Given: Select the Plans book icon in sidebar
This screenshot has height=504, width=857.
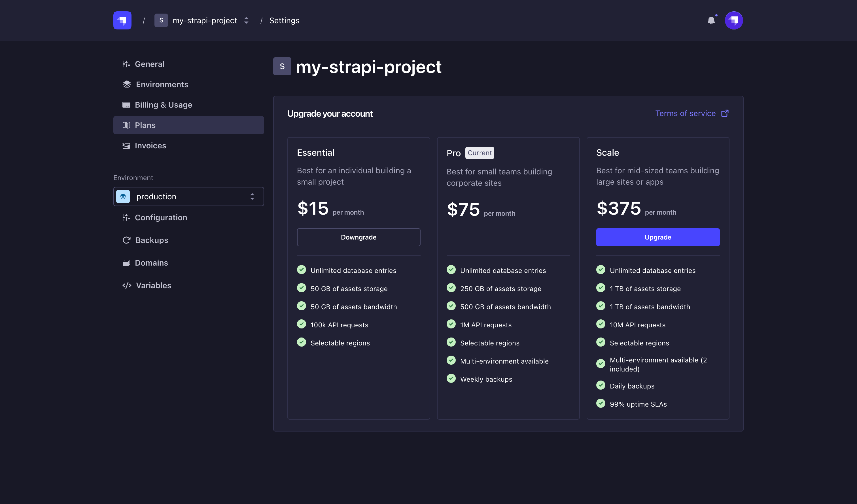Looking at the screenshot, I should point(126,125).
